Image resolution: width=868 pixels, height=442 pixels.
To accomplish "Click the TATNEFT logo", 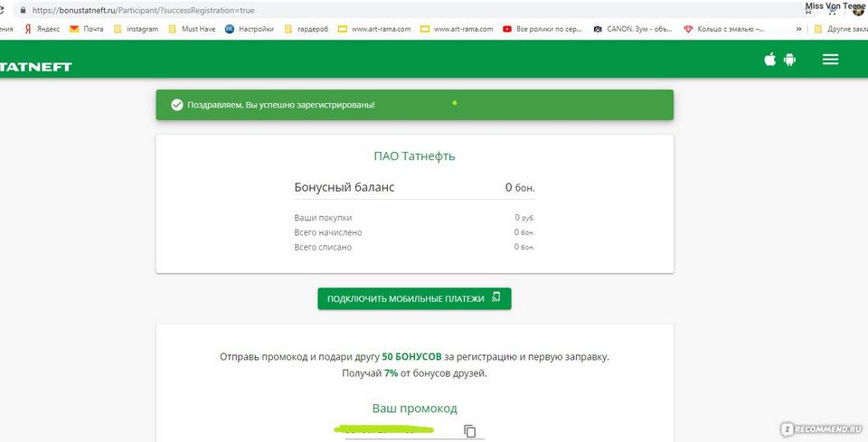I will (x=35, y=66).
